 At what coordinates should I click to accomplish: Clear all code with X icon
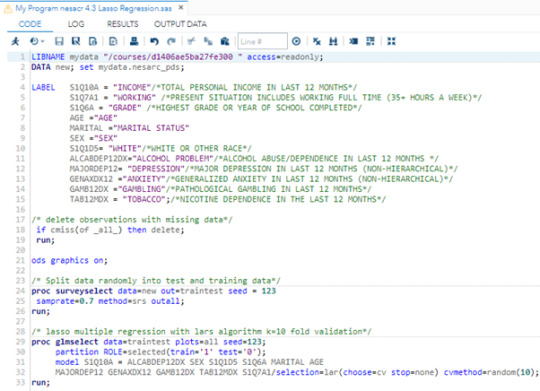316,41
